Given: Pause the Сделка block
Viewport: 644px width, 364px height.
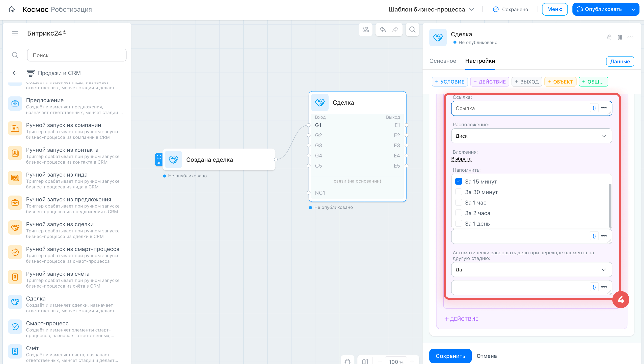Looking at the screenshot, I should tap(620, 38).
